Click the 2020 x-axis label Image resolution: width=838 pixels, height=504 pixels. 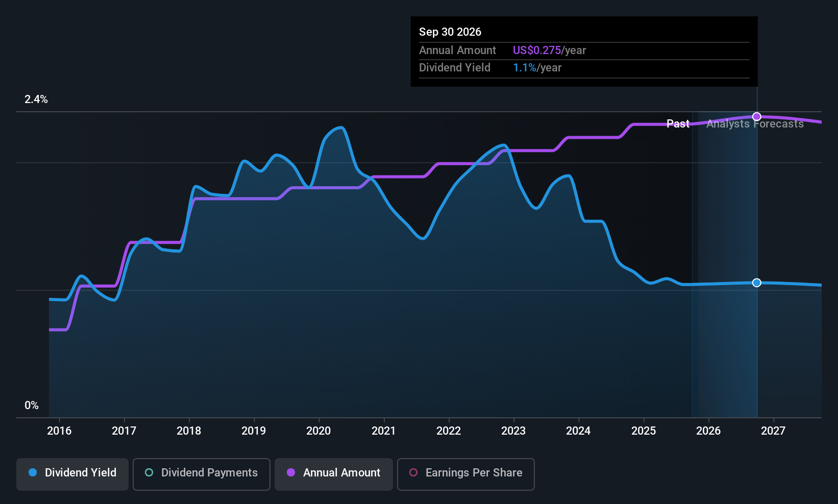tap(318, 431)
